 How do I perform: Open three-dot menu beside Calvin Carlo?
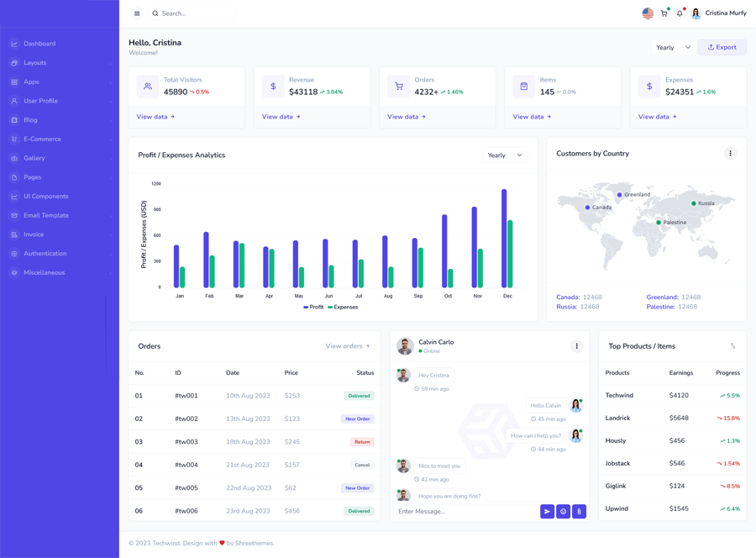click(576, 346)
